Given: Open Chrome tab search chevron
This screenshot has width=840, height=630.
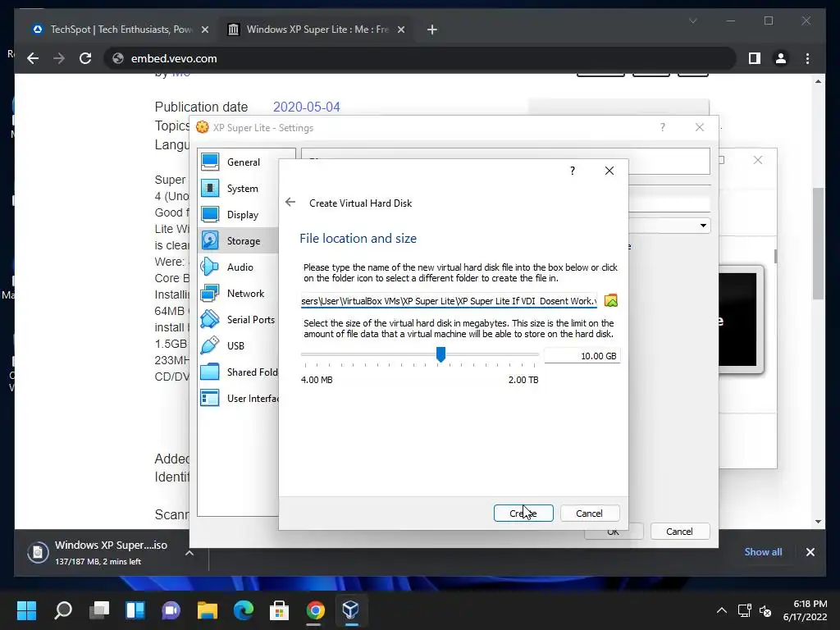Looking at the screenshot, I should pyautogui.click(x=692, y=21).
